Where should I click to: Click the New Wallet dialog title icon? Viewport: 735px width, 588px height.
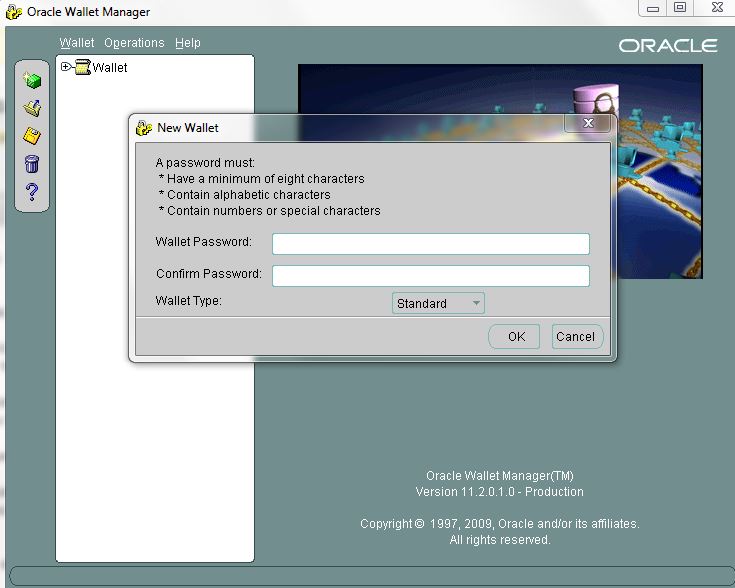pyautogui.click(x=144, y=128)
